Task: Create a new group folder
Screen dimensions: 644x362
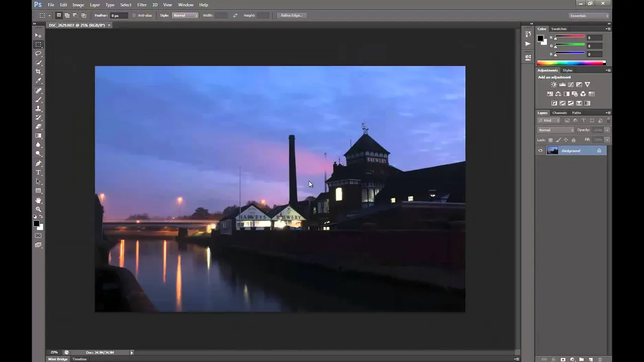Action: coord(582,359)
